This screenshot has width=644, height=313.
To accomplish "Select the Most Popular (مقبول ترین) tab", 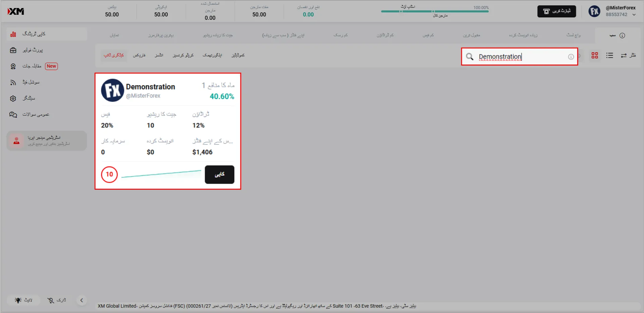I will pyautogui.click(x=471, y=35).
